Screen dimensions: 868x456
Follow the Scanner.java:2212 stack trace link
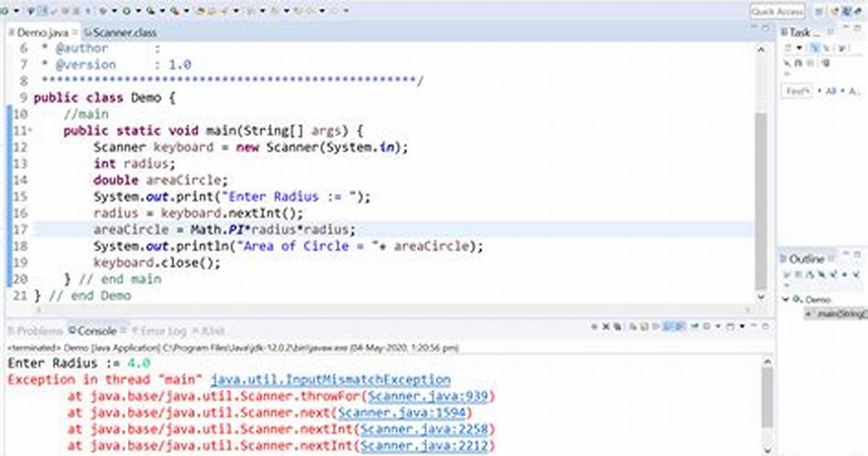point(425,446)
